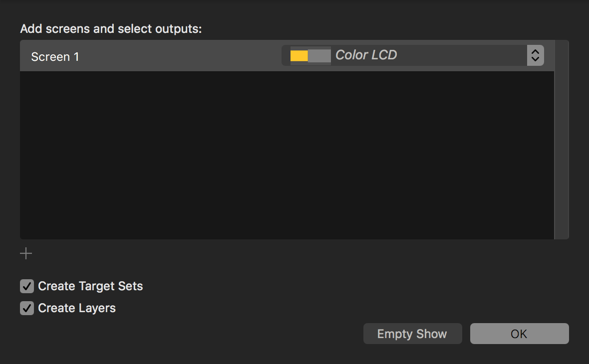Add a new screen with the plus icon
This screenshot has height=364, width=589.
26,254
